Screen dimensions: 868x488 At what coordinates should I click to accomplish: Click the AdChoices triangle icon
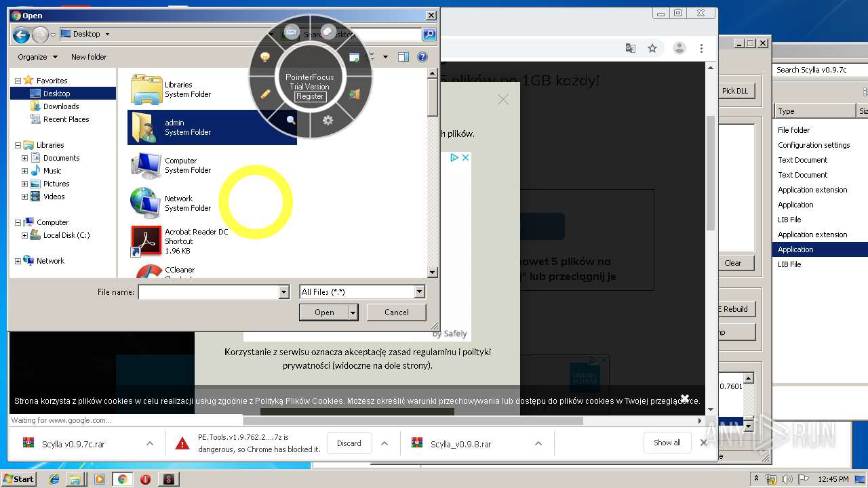454,157
